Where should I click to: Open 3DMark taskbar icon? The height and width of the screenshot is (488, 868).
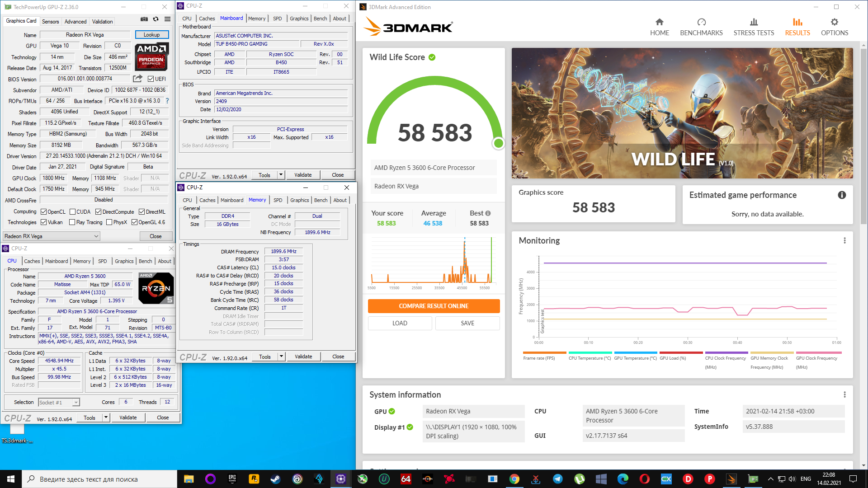[x=731, y=479]
